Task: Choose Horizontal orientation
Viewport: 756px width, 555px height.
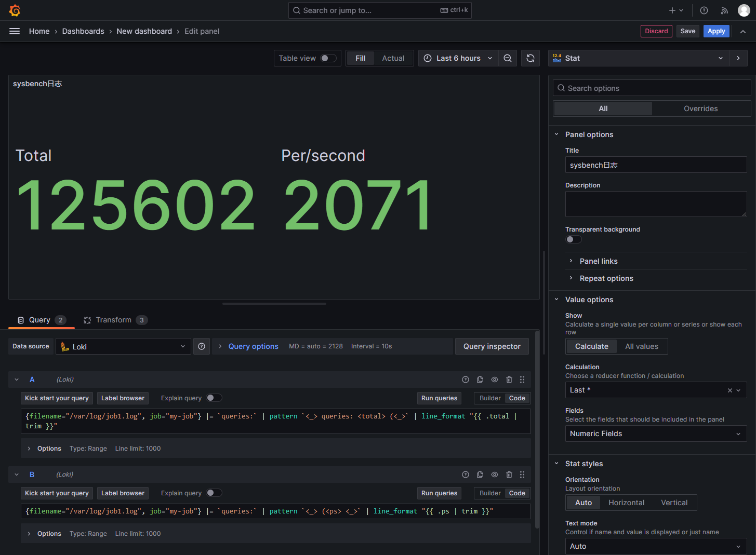Action: 626,503
